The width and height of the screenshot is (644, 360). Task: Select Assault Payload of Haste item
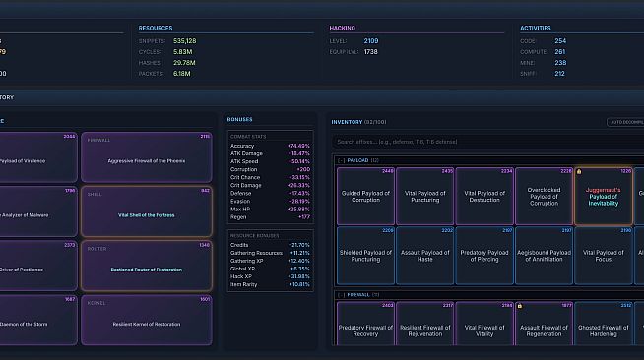coord(425,256)
